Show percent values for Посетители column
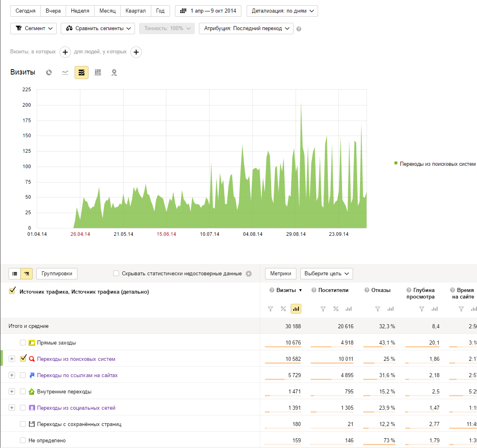477x448 pixels. pyautogui.click(x=336, y=309)
